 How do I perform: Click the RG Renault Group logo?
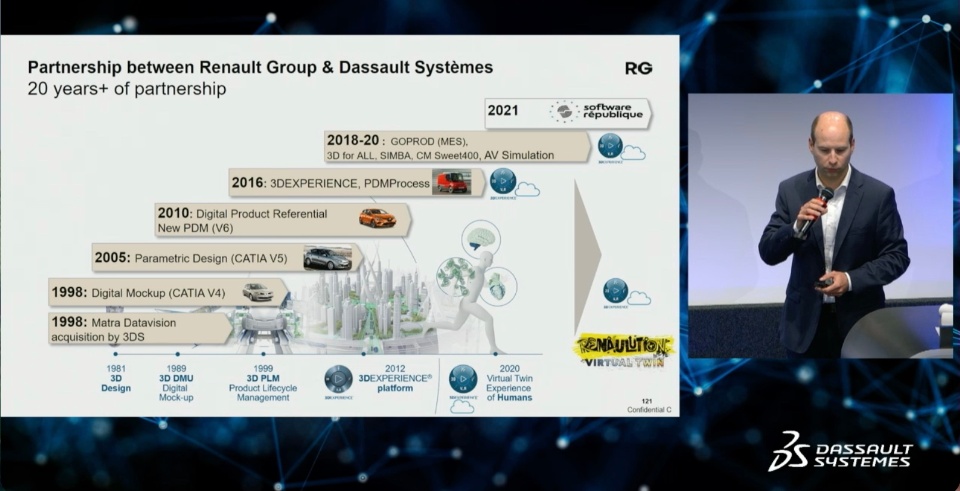639,68
